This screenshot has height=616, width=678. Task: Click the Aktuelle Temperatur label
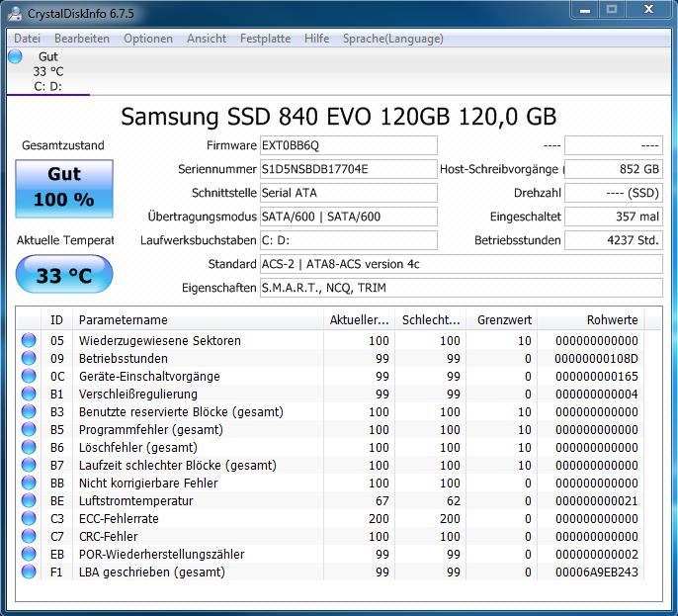pos(65,240)
